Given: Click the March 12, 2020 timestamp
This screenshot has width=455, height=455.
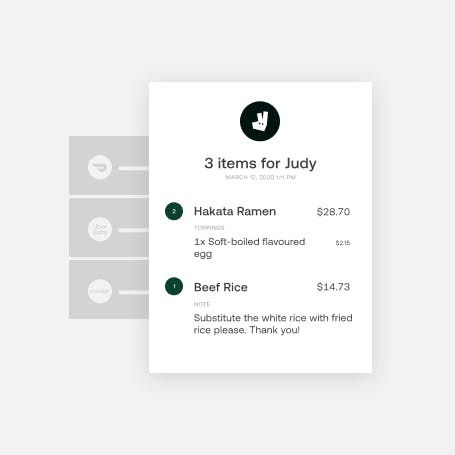Looking at the screenshot, I should (x=260, y=177).
